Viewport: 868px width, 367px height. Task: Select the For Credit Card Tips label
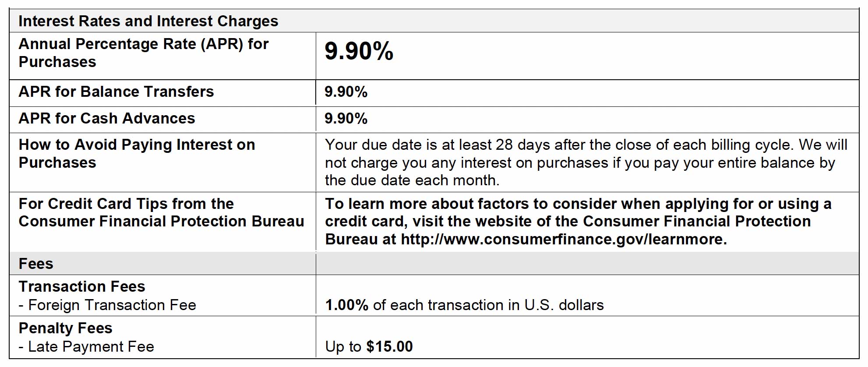[x=161, y=212]
